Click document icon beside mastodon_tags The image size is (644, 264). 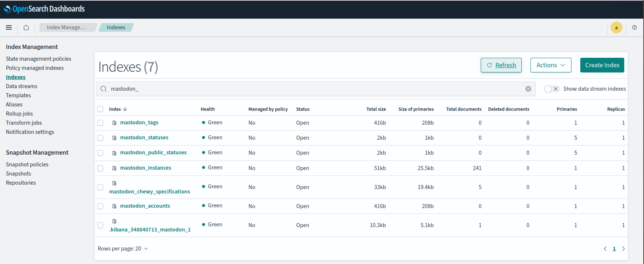114,123
